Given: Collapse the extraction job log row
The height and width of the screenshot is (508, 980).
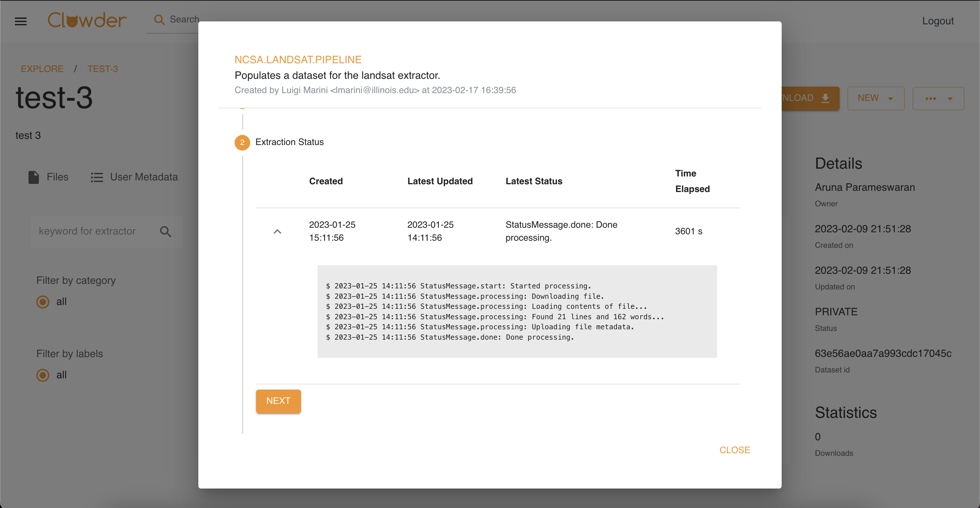Looking at the screenshot, I should tap(277, 232).
